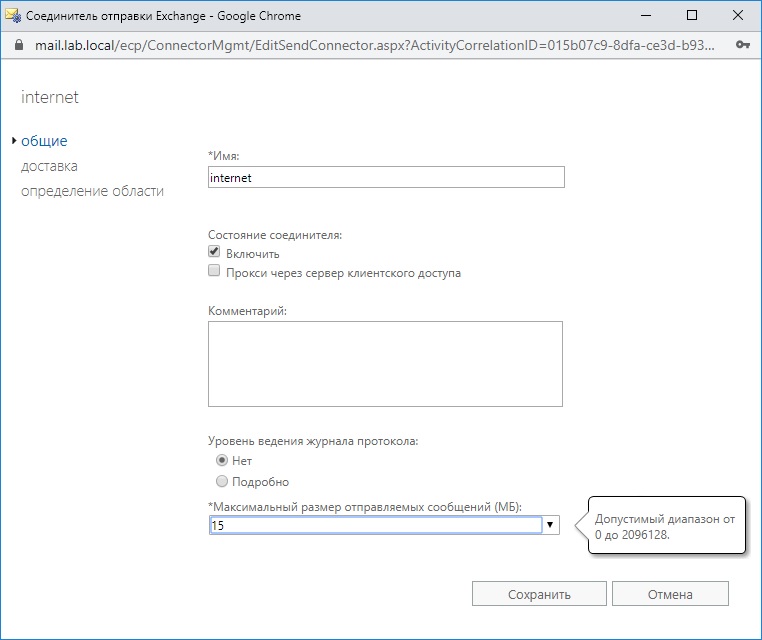Click the max message size value field
The image size is (762, 640).
375,525
